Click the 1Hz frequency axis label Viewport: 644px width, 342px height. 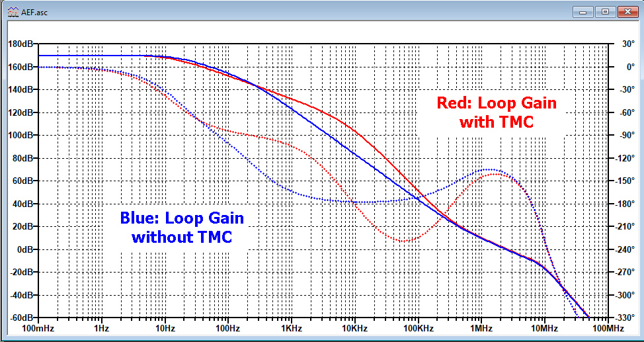(x=101, y=328)
